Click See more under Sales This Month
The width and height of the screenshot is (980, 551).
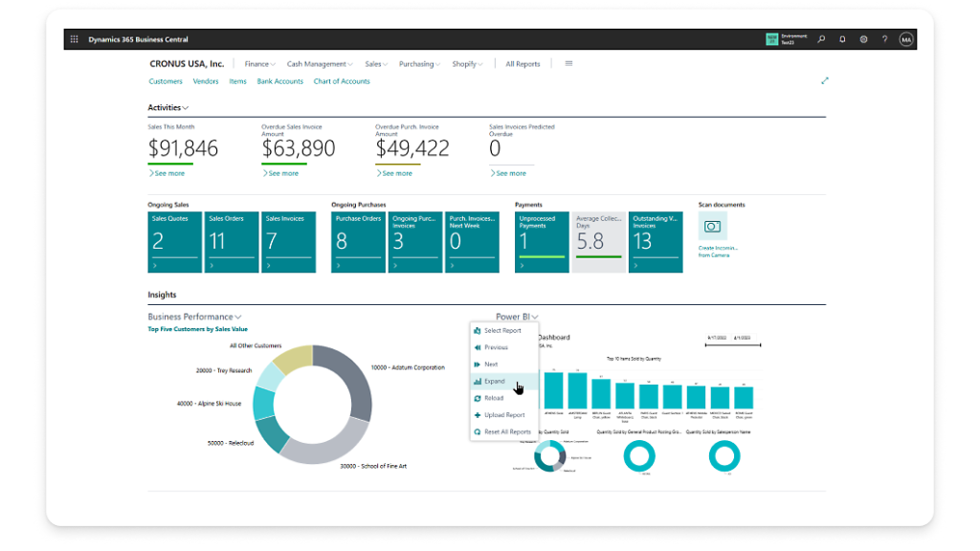167,173
